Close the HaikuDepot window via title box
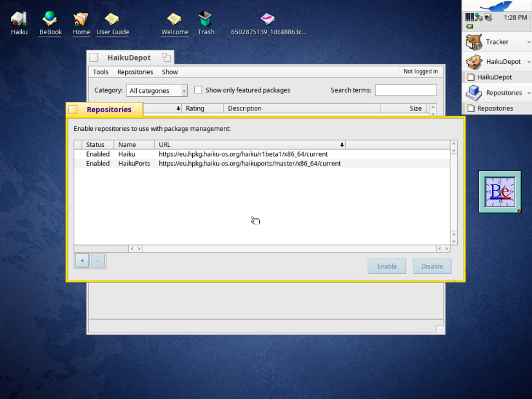The image size is (532, 399). [x=94, y=57]
